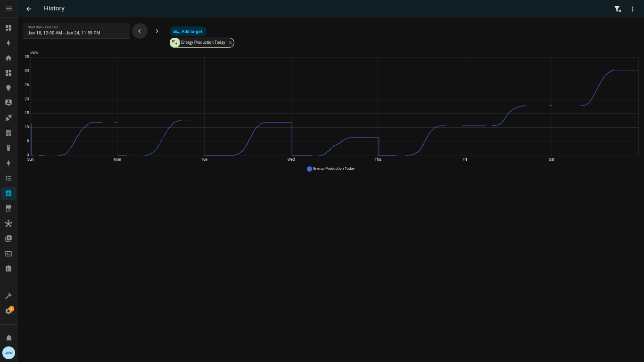Image resolution: width=644 pixels, height=362 pixels.
Task: Open the Media player sidebar icon
Action: tap(8, 239)
